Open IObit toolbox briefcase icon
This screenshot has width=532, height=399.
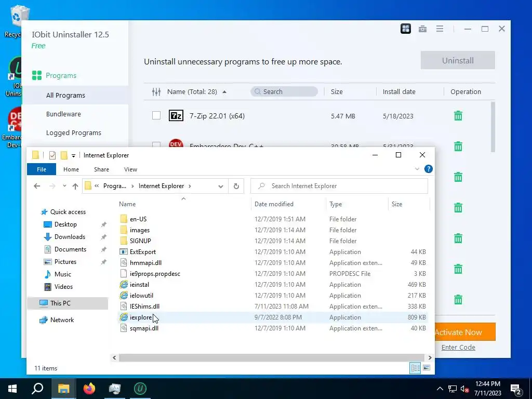[422, 29]
